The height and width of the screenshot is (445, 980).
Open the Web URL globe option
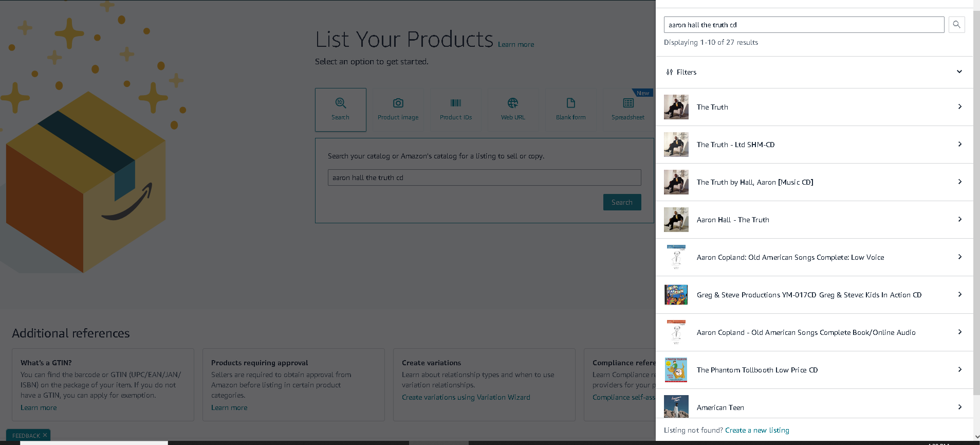click(x=513, y=110)
